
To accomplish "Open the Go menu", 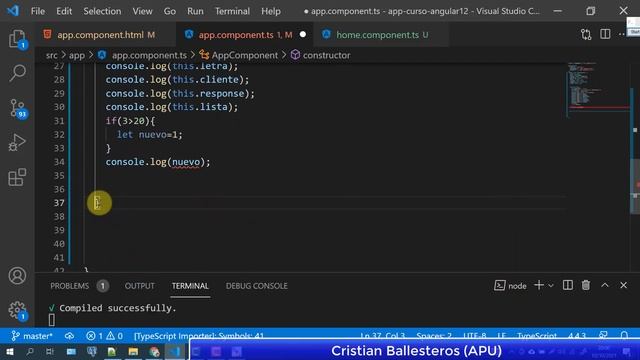I will pyautogui.click(x=170, y=11).
